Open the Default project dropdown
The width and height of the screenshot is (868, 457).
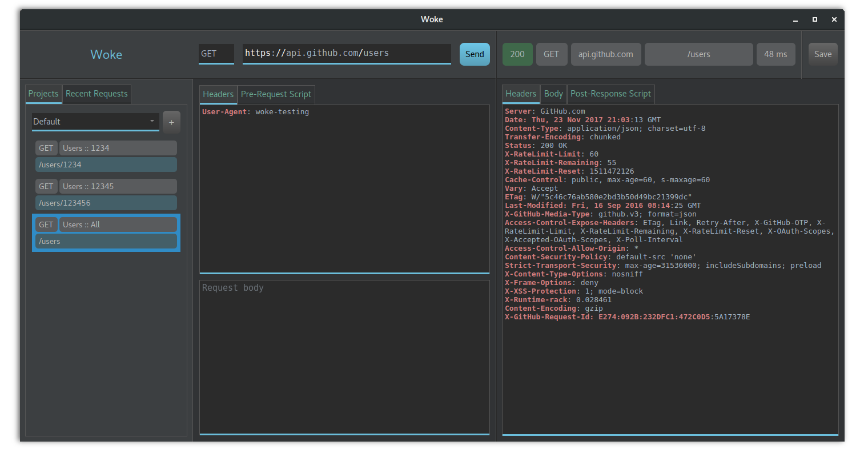coord(95,122)
